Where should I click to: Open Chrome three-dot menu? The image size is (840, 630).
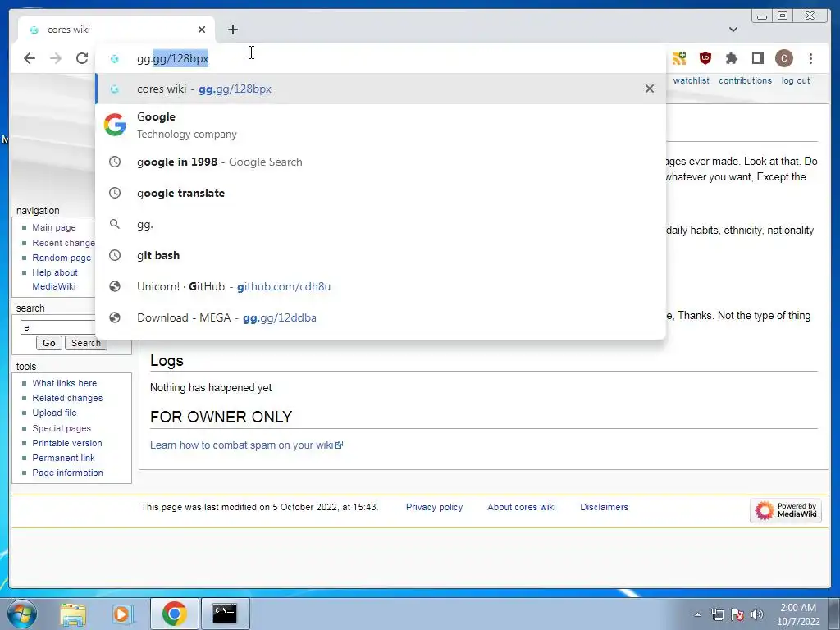[x=810, y=58]
